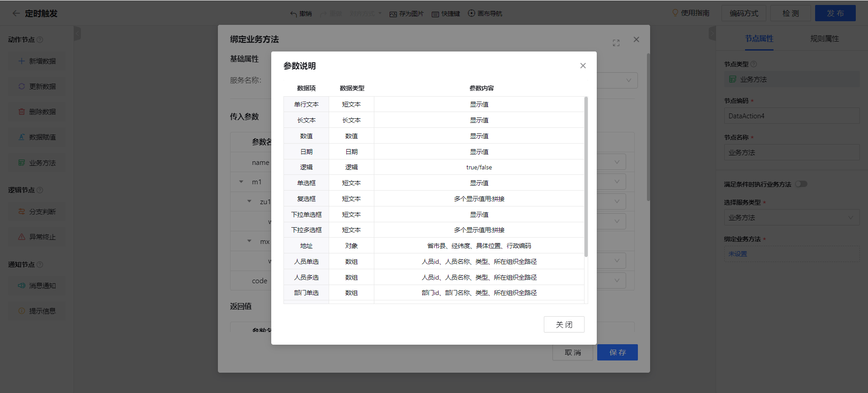Switch to 规则属性 tab
This screenshot has height=393, width=868.
(824, 39)
